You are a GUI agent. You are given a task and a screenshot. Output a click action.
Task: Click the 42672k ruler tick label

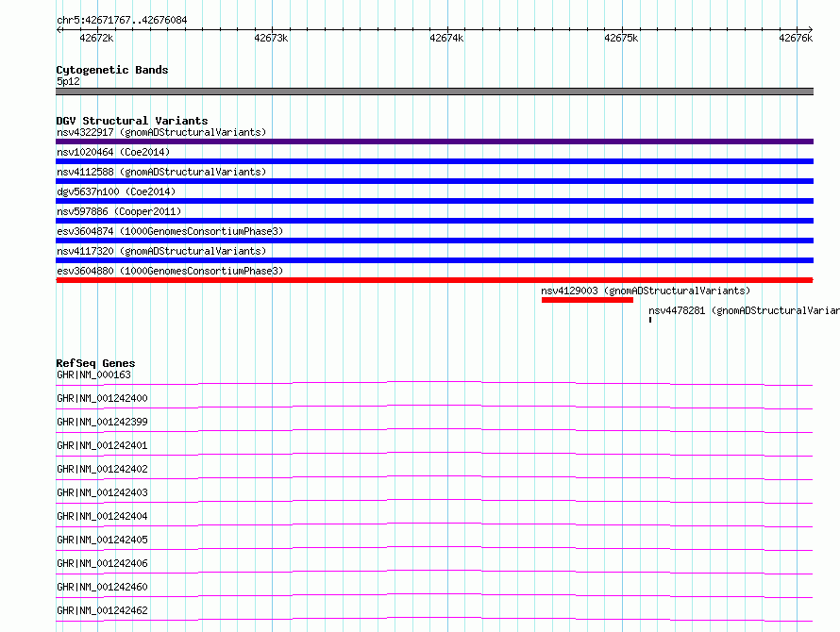[x=96, y=38]
